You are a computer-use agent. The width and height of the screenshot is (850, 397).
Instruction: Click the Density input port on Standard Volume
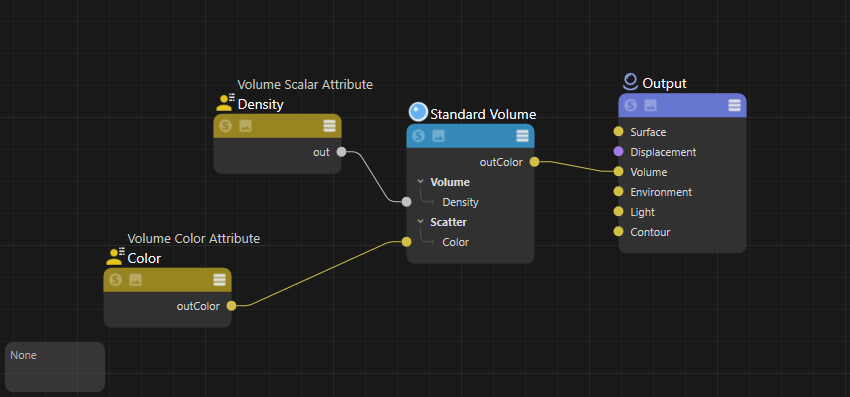coord(406,202)
